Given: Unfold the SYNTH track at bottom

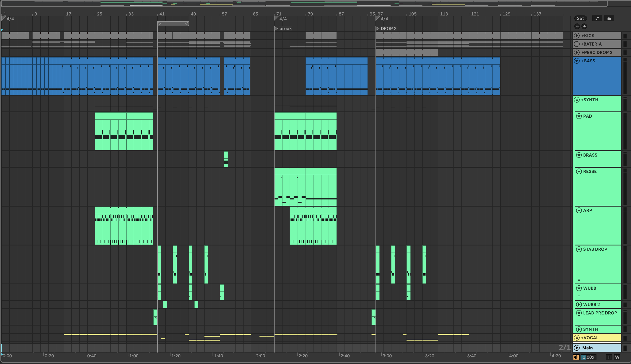Looking at the screenshot, I should tap(579, 329).
